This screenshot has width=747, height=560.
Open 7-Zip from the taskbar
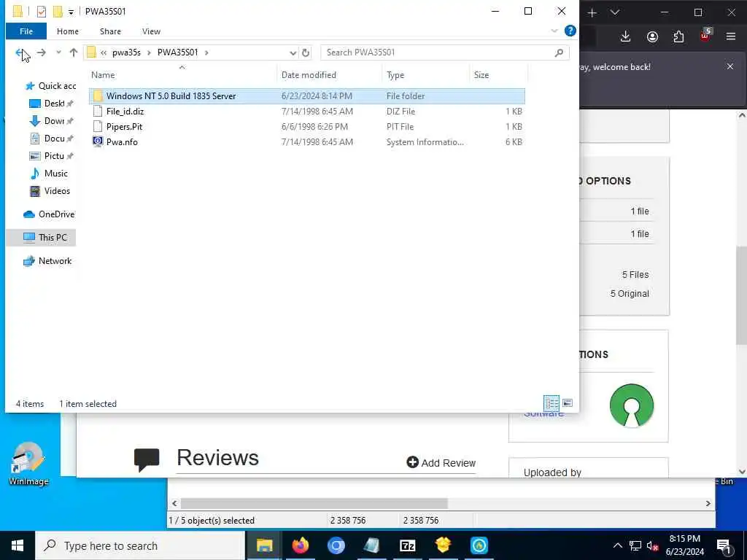407,545
